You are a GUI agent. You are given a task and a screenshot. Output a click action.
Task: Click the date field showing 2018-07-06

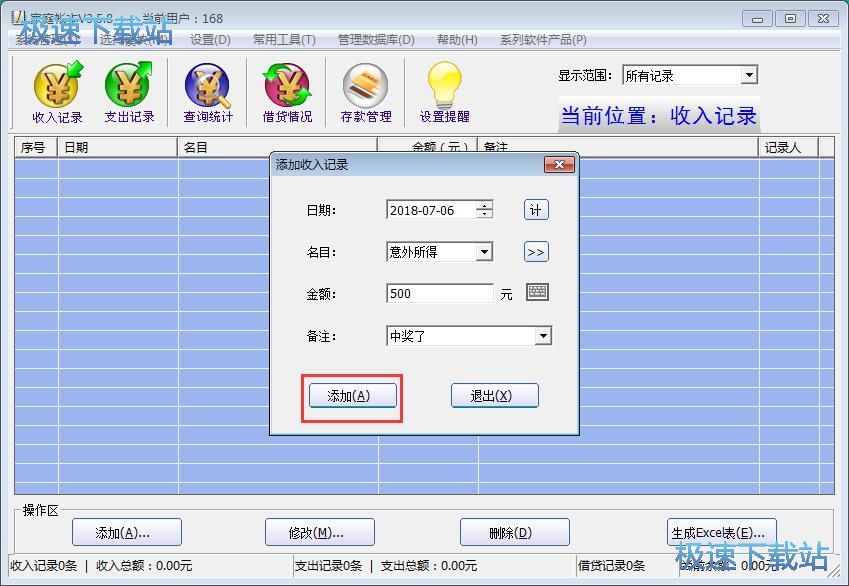tap(432, 210)
